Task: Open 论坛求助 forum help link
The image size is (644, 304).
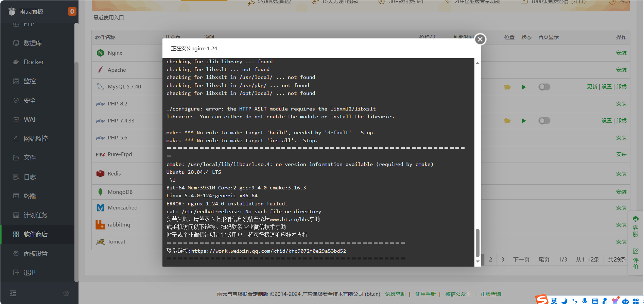Action: pos(395,294)
